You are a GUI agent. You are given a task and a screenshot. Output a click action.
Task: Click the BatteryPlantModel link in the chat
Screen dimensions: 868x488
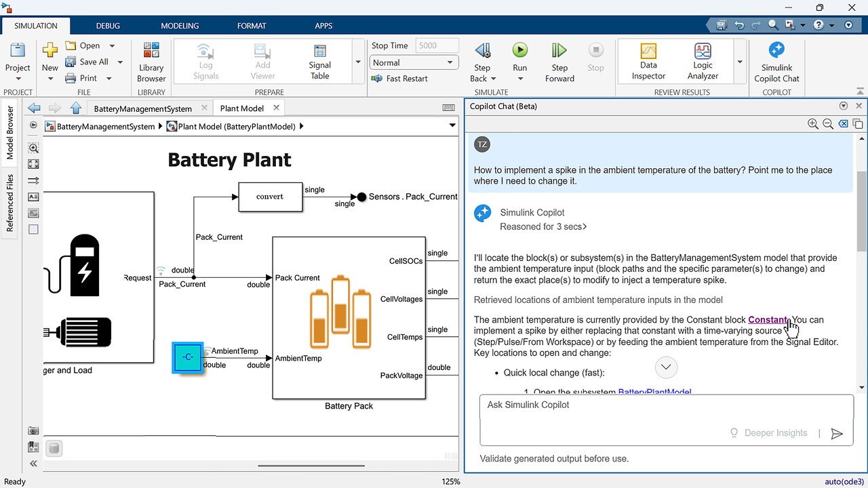[654, 392]
